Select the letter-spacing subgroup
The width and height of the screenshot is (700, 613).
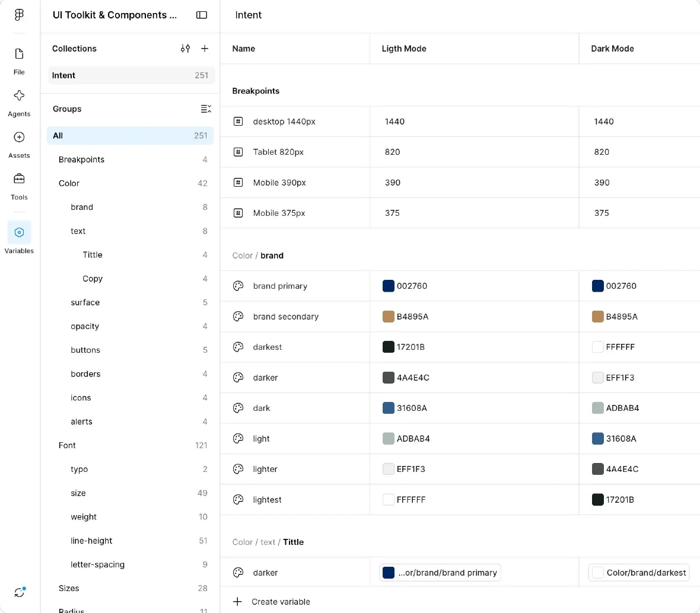(x=130, y=564)
